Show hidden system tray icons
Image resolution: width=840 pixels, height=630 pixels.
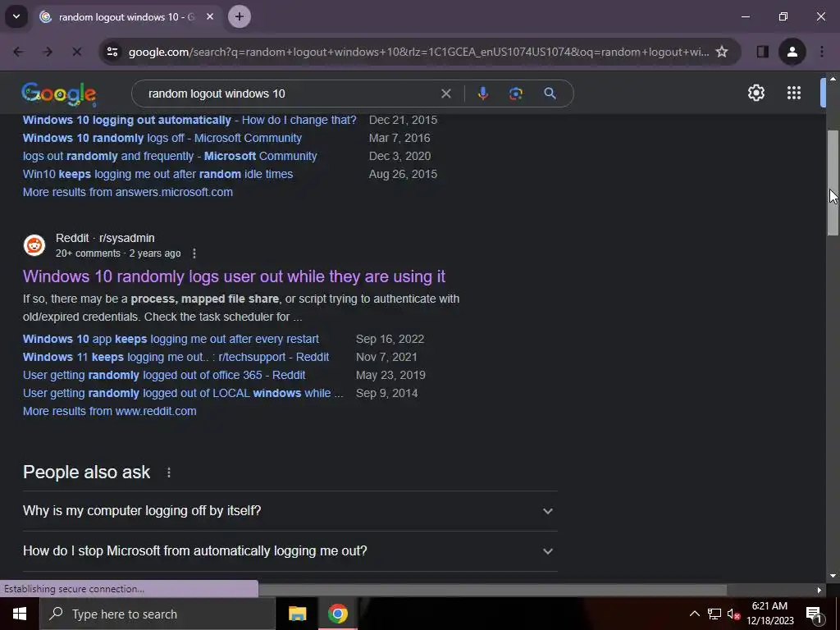point(694,614)
